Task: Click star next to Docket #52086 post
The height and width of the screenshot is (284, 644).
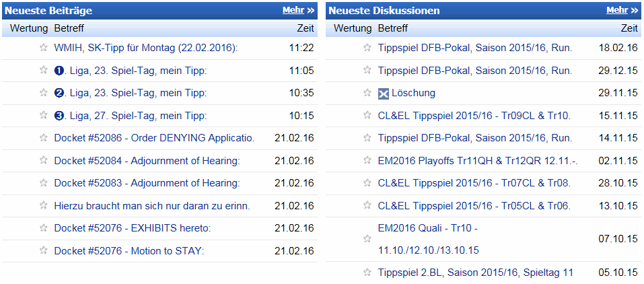Action: [x=44, y=138]
